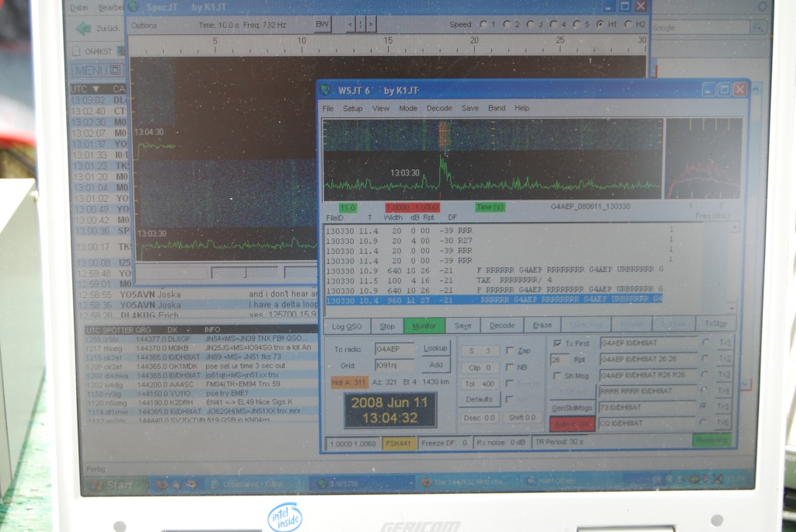Toggle the green Monitor button
This screenshot has width=796, height=532.
point(424,325)
